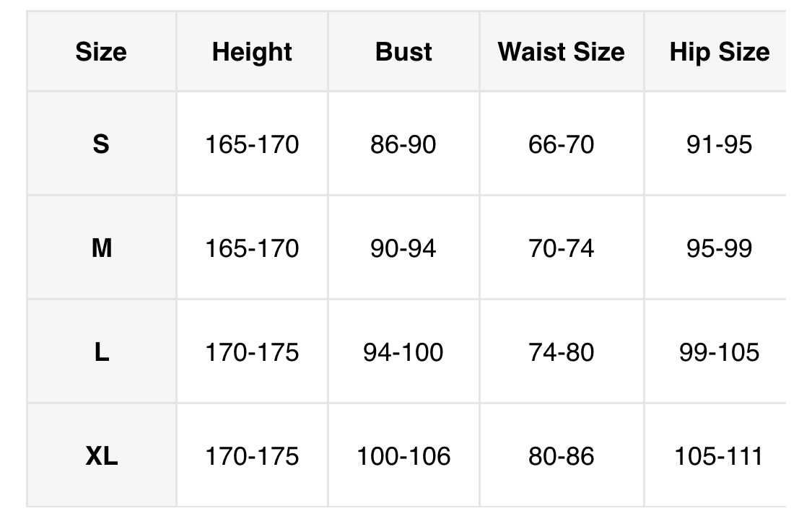The width and height of the screenshot is (812, 511).
Task: Click bust value 94-100
Action: (x=403, y=352)
